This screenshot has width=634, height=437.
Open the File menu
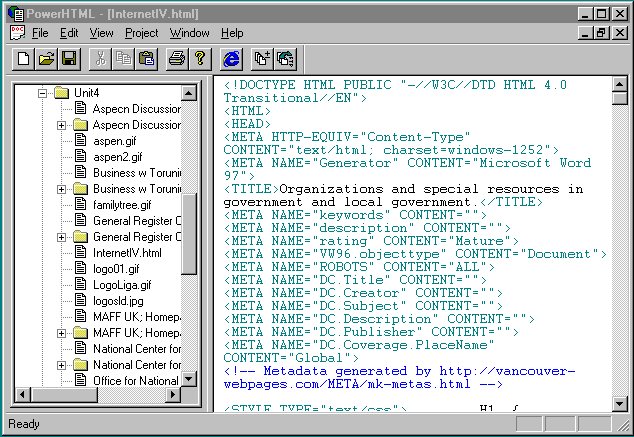click(40, 33)
